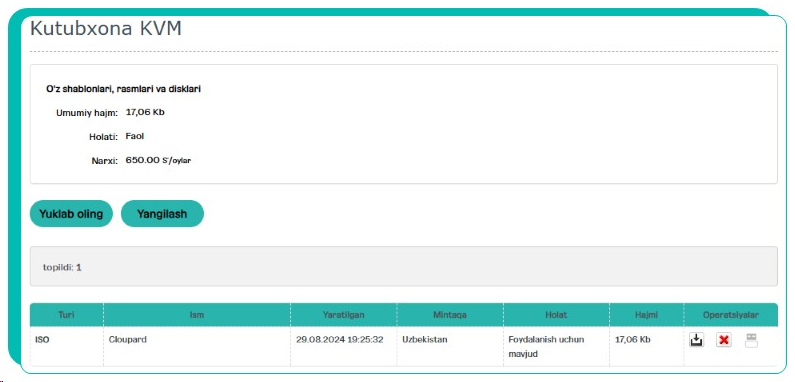Click the 650.00 price value

[x=142, y=160]
